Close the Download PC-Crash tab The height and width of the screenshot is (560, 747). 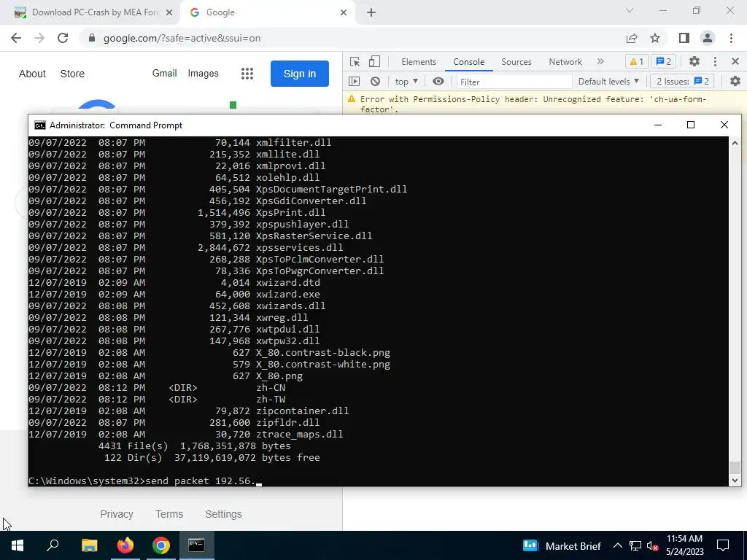pos(169,13)
